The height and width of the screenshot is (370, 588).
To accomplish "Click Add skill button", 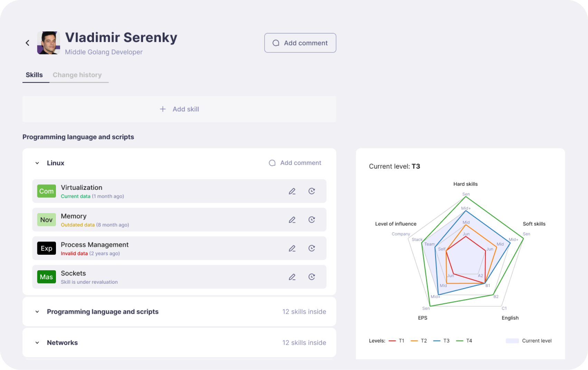I will [179, 109].
